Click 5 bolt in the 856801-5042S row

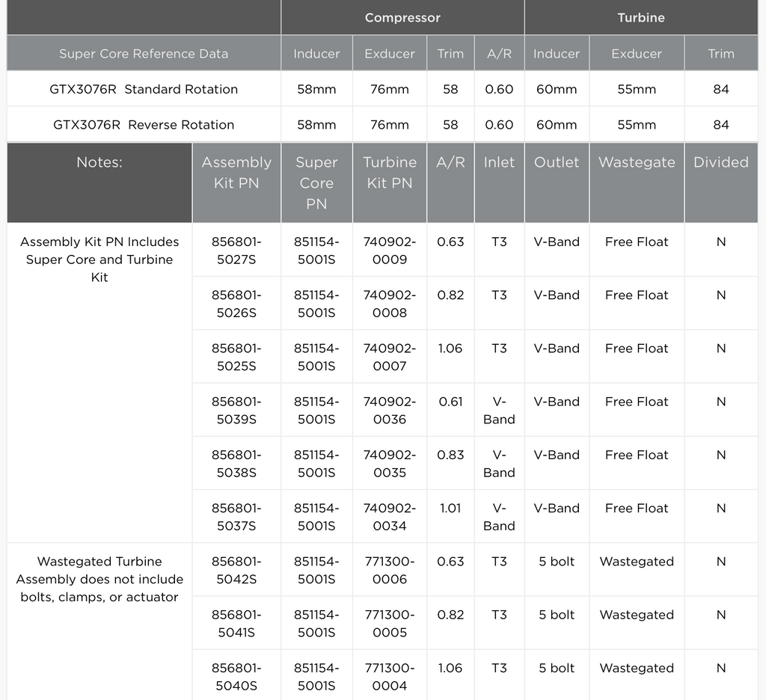point(557,561)
